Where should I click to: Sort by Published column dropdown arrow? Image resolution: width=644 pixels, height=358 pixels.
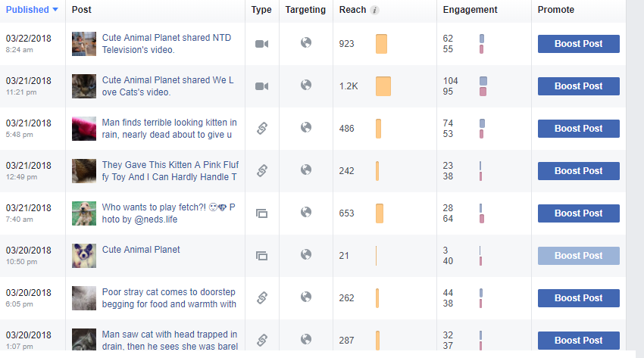tap(55, 10)
